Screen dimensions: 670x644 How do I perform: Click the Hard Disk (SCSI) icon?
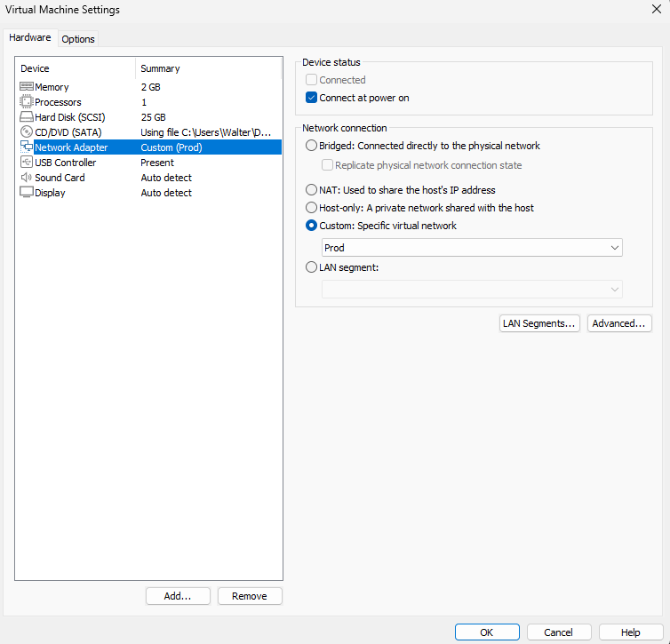tap(26, 117)
